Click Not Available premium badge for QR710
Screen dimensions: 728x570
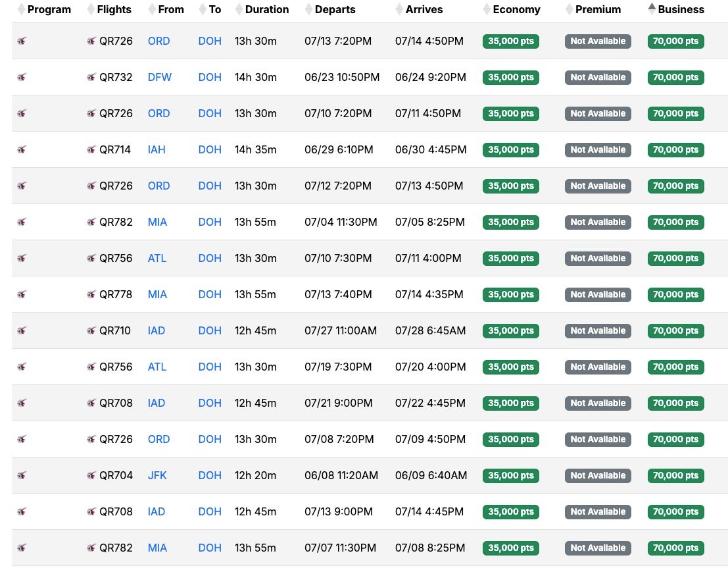coord(597,330)
